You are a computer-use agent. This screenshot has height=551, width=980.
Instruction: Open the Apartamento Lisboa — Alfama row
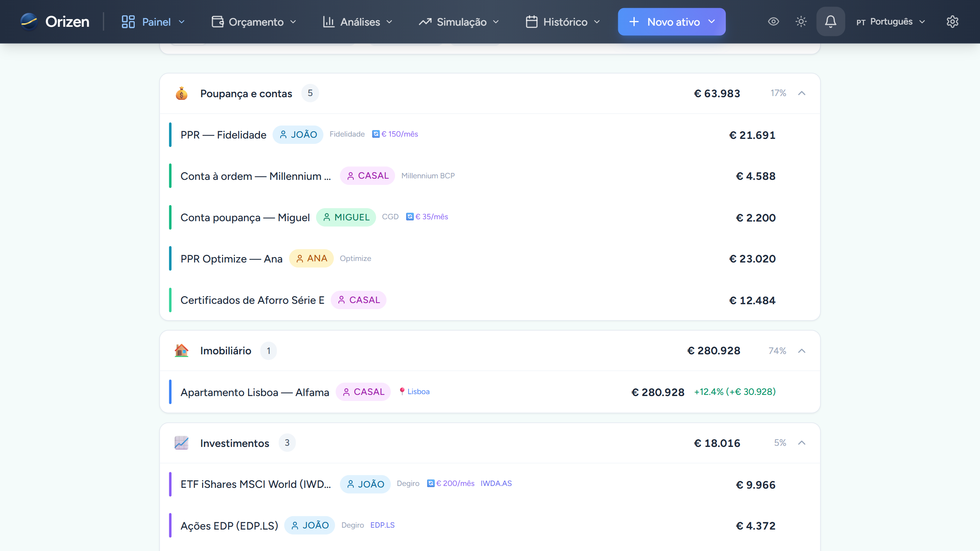pos(255,392)
